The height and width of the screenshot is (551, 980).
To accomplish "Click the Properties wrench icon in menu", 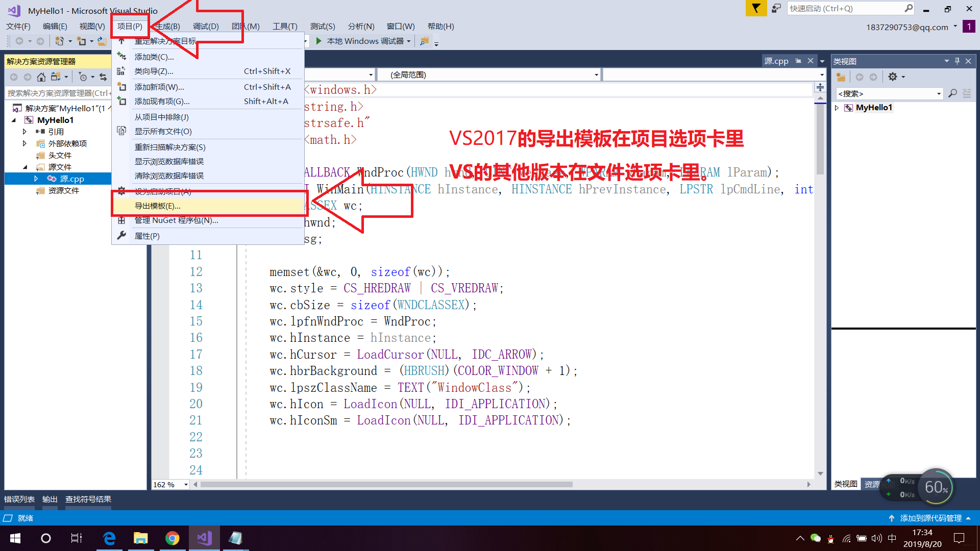I will click(121, 236).
